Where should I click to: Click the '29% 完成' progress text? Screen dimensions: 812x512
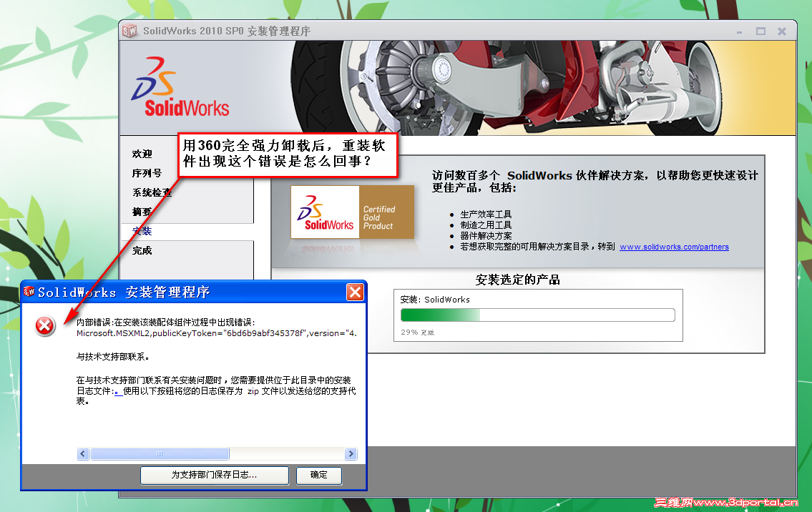(417, 333)
